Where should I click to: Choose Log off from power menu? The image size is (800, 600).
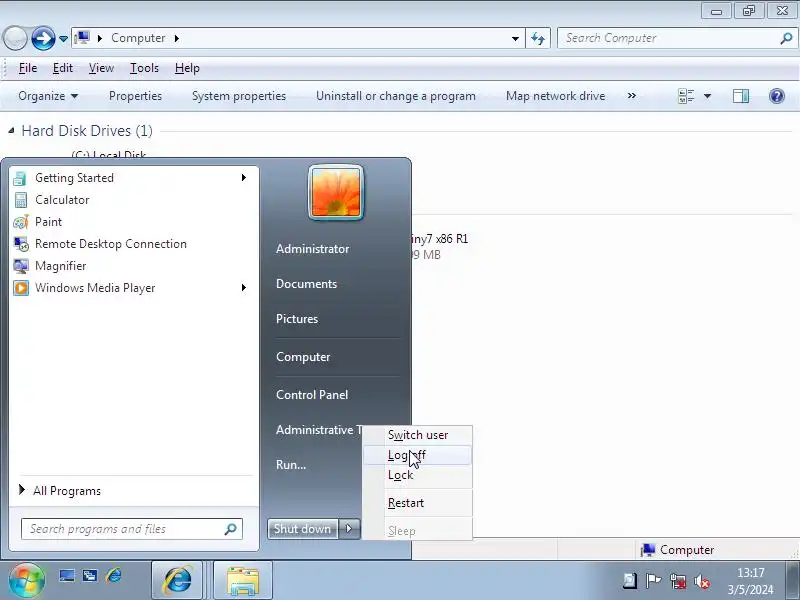(418, 455)
